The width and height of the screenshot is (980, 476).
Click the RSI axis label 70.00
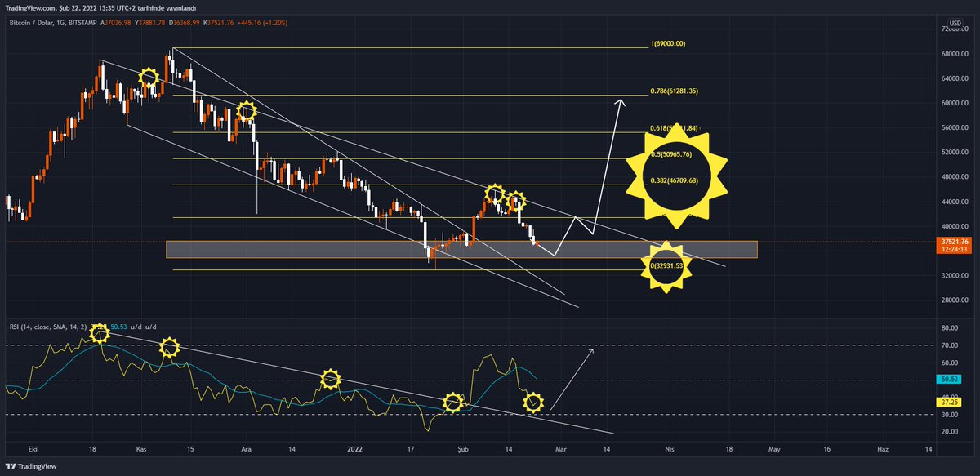pyautogui.click(x=951, y=345)
